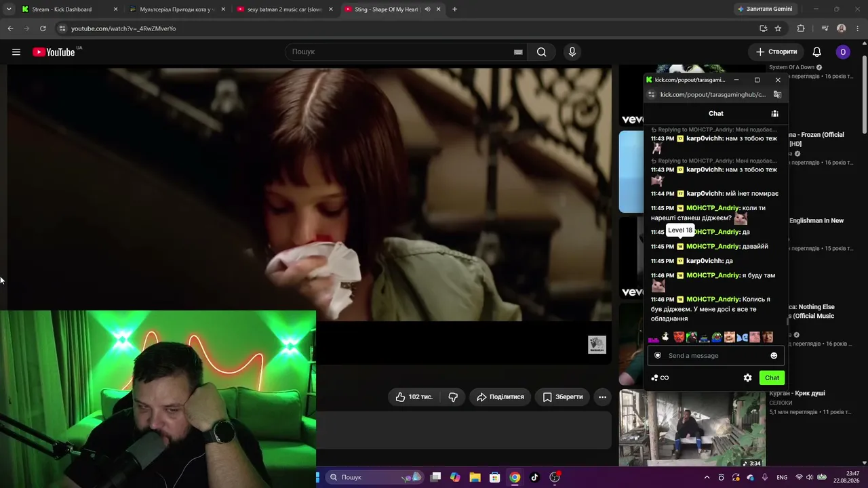Screen dimensions: 868x488
Task: Open the Englishman In New video title
Action: [x=816, y=220]
